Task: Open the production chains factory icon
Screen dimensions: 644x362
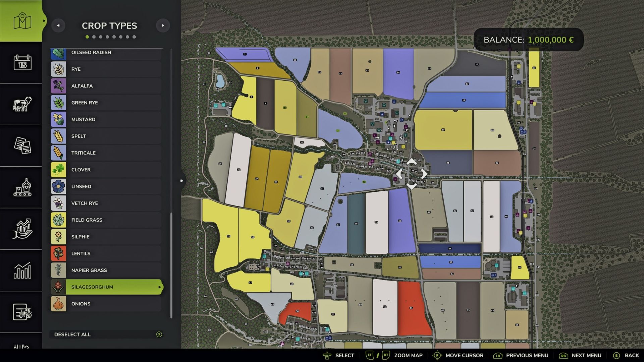Action: (x=22, y=187)
